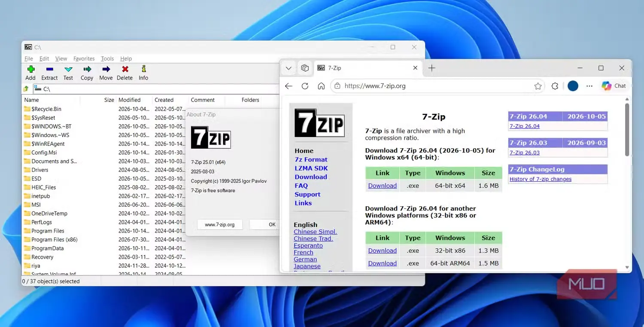Close the 7-Zip browser tab
644x327 pixels.
click(x=415, y=68)
